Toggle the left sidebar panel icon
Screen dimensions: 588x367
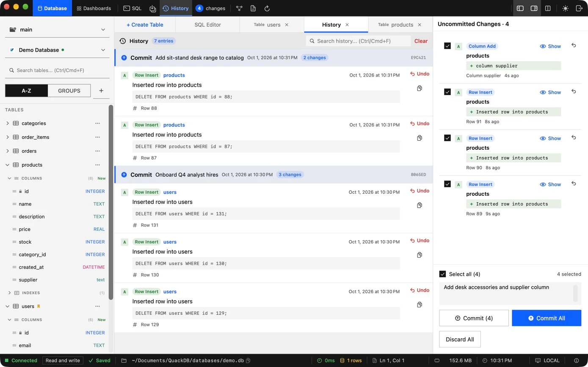pos(520,8)
